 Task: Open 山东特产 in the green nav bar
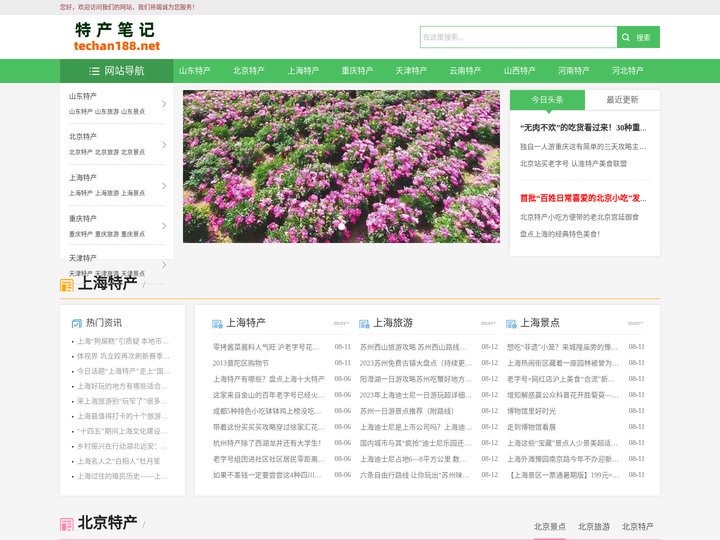point(195,71)
